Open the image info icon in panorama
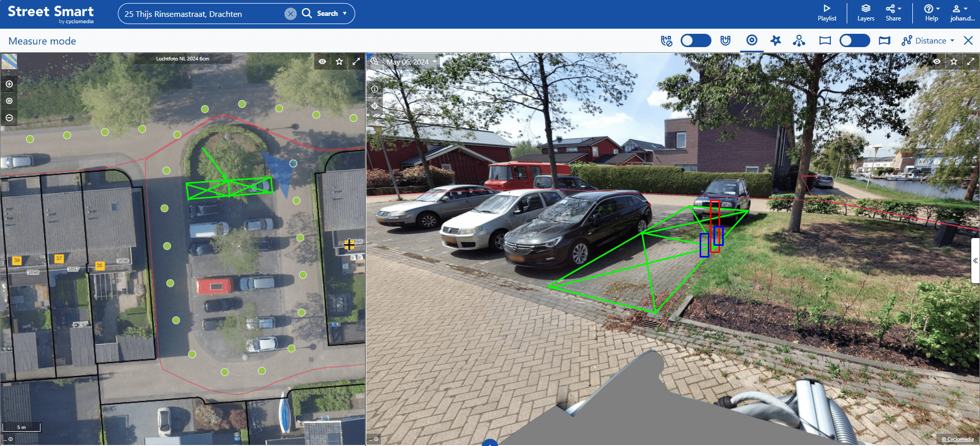980x446 pixels. [375, 89]
